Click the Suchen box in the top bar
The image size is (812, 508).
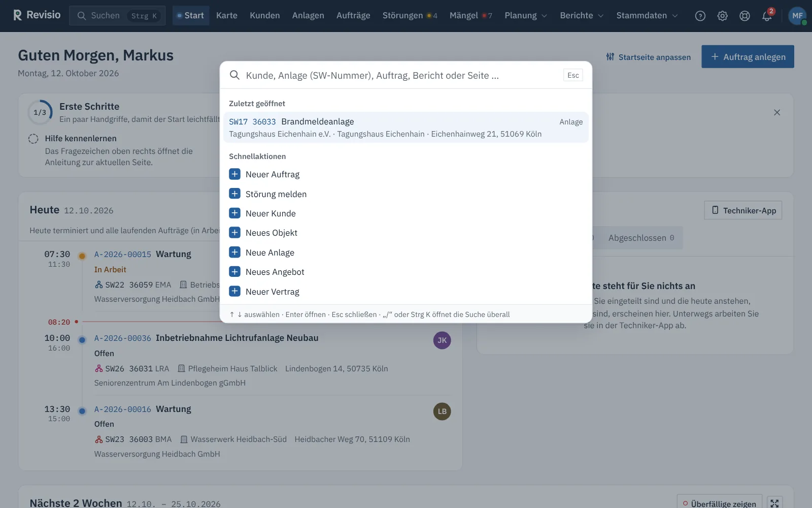(117, 16)
